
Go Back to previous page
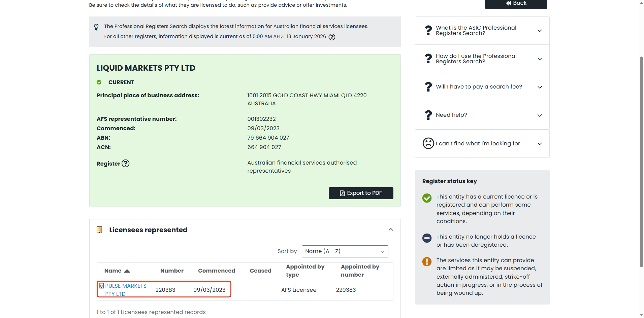tap(516, 3)
